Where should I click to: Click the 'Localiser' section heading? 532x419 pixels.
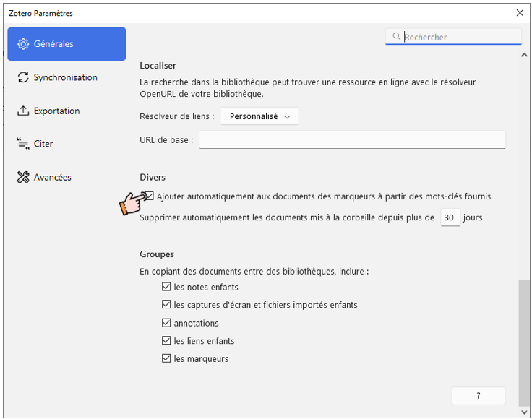pos(158,66)
